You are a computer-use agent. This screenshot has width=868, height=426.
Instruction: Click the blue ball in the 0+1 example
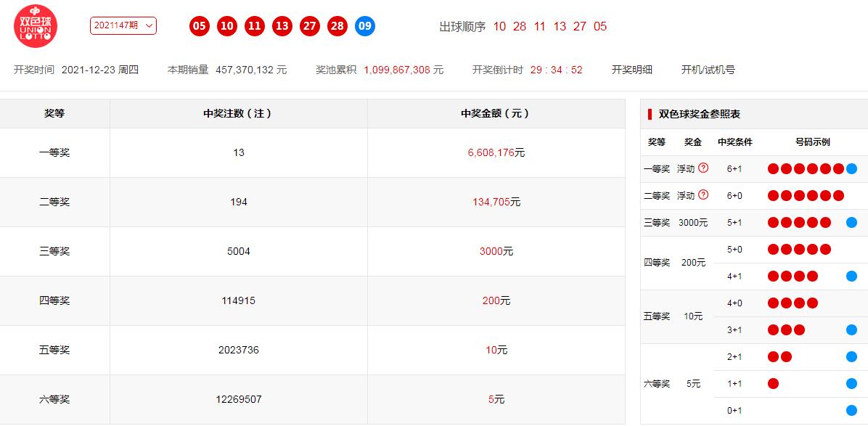click(851, 411)
